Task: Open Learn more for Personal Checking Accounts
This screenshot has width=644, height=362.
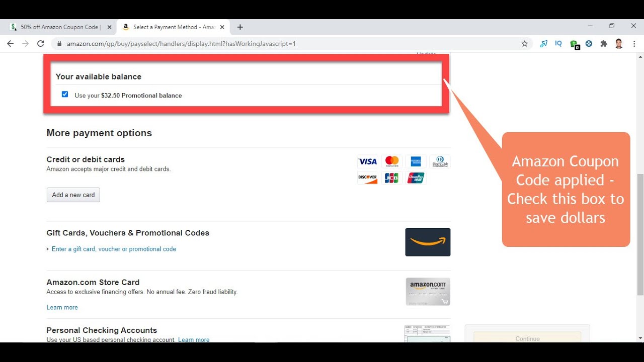Action: 194,340
